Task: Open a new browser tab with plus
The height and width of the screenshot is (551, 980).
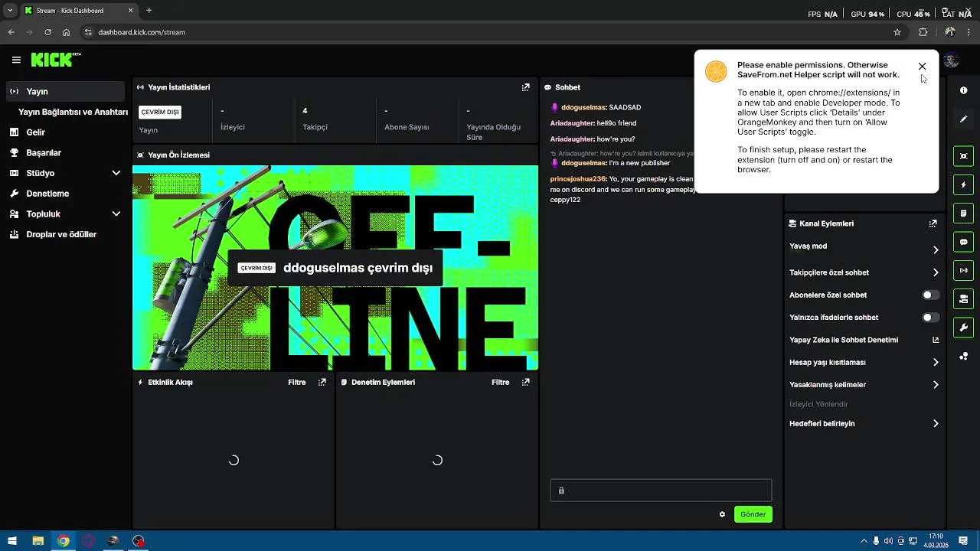Action: coord(149,11)
